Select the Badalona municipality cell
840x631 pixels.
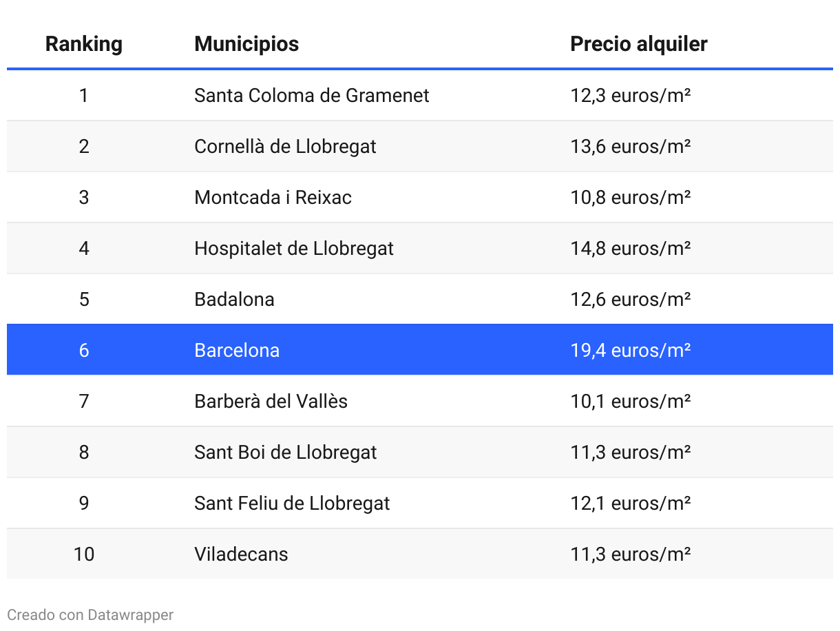pos(234,299)
